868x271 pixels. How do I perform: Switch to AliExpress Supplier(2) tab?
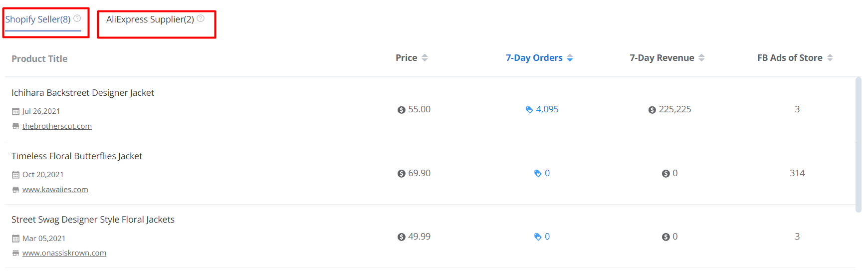[x=150, y=19]
